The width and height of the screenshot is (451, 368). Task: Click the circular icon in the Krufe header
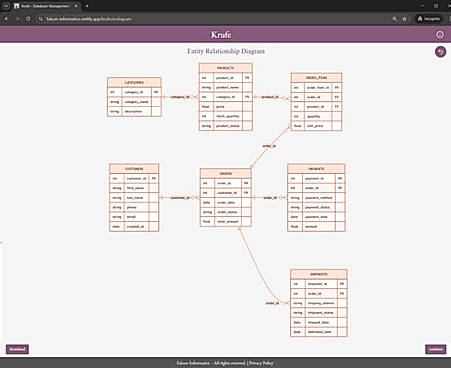coord(440,35)
